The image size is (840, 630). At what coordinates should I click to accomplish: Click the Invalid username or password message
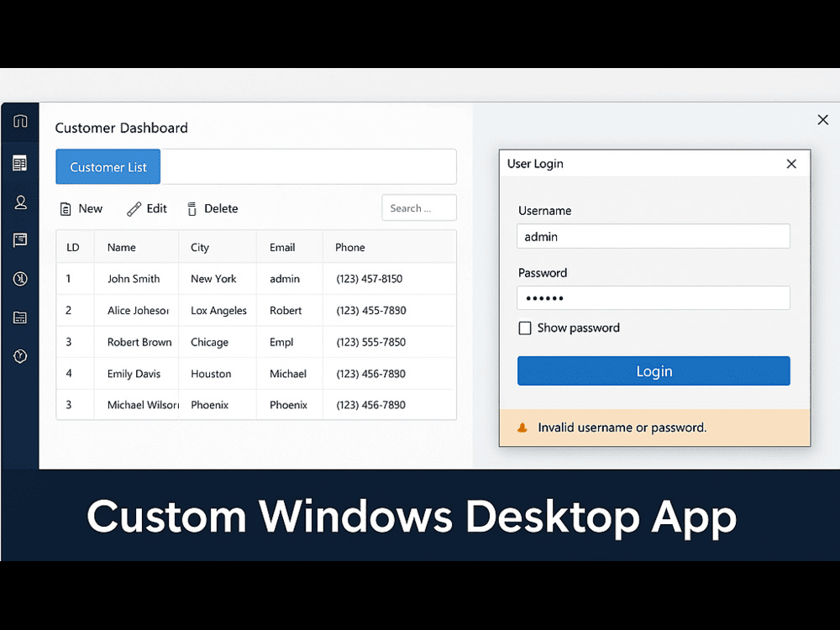622,428
